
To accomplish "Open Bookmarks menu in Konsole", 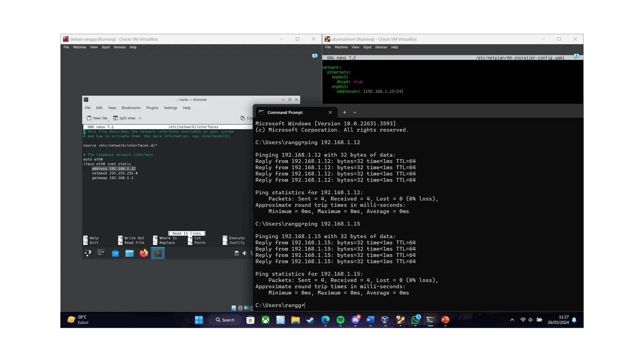I will pos(131,108).
